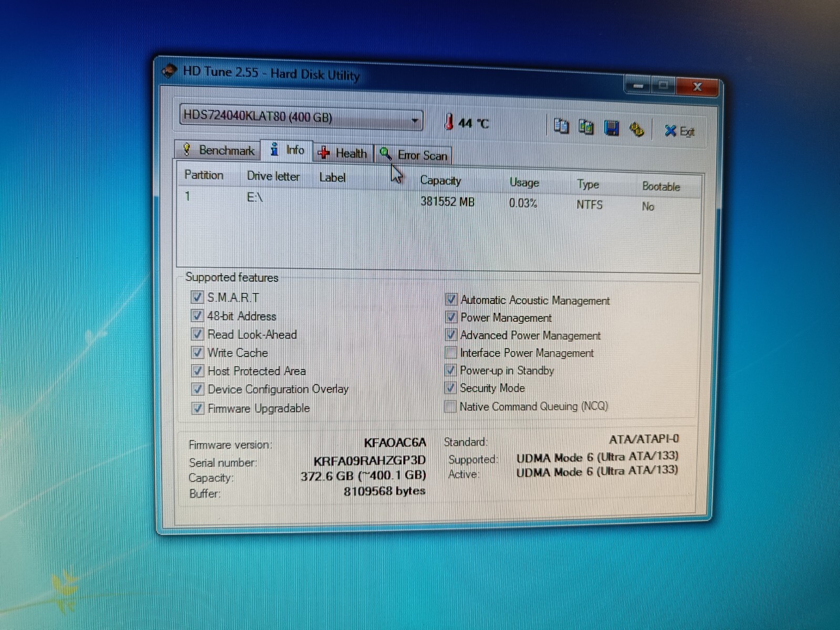Click the 381552 MB capacity cell
The image size is (840, 630).
[x=447, y=202]
